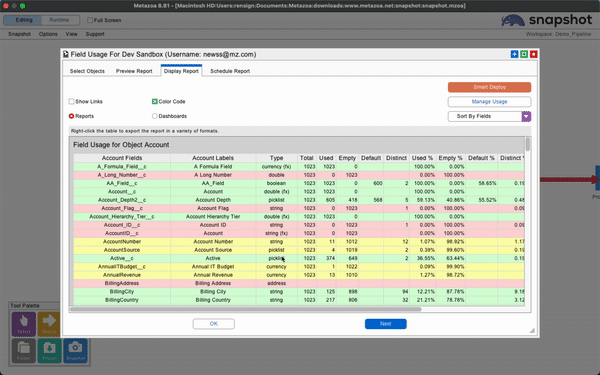This screenshot has width=600, height=375.
Task: Click the snapshot armadillo logo
Action: [513, 20]
